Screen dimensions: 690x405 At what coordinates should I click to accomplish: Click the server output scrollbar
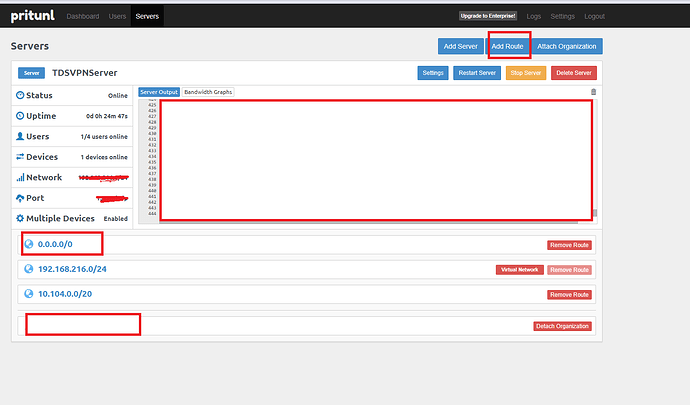point(594,212)
